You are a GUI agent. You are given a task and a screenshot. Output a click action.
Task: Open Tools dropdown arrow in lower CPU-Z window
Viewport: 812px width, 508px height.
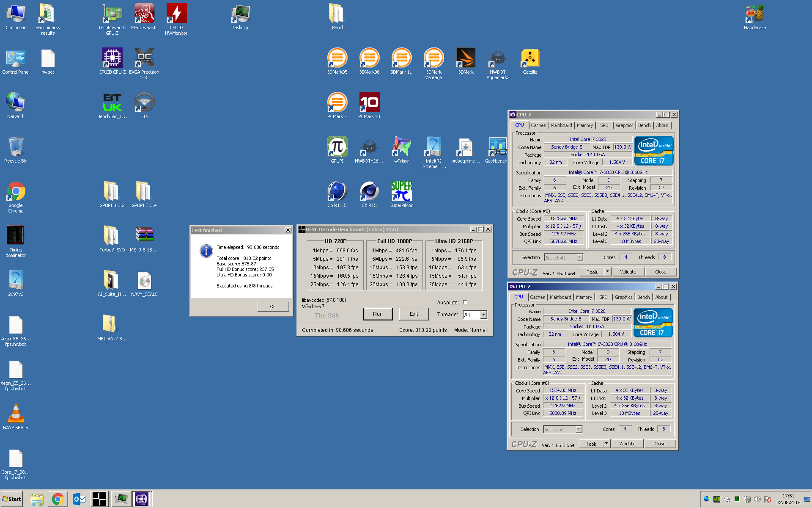point(606,444)
